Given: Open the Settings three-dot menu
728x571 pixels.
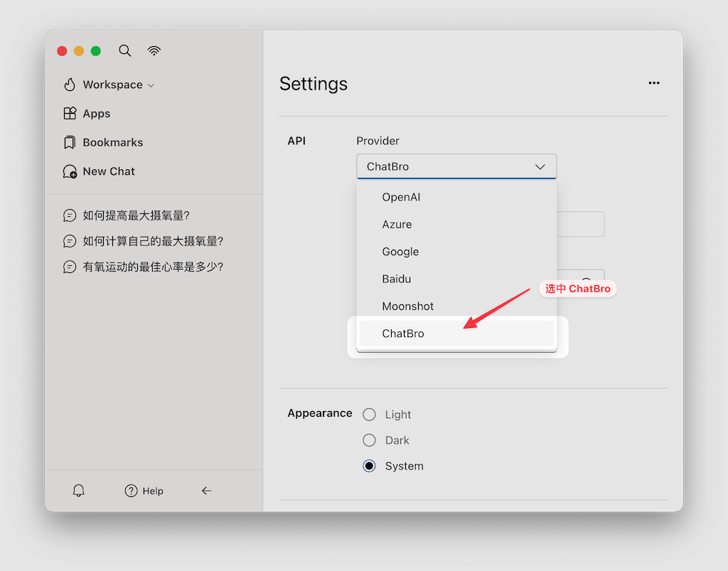Looking at the screenshot, I should tap(654, 83).
